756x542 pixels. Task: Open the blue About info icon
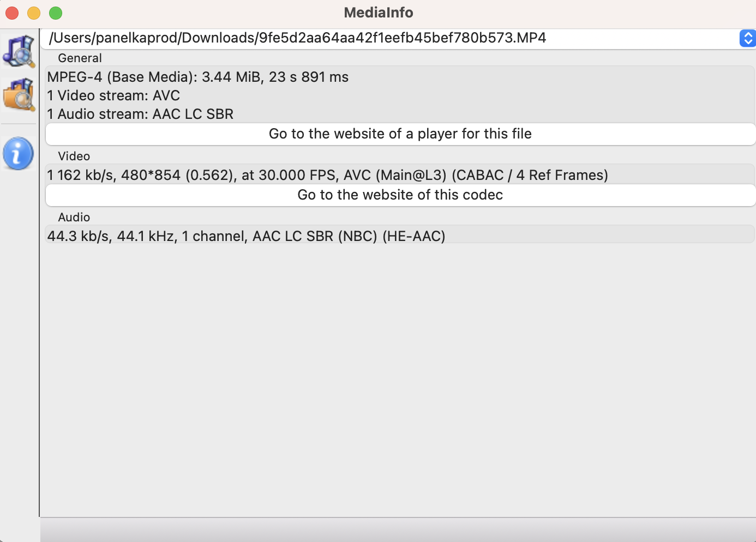click(19, 153)
